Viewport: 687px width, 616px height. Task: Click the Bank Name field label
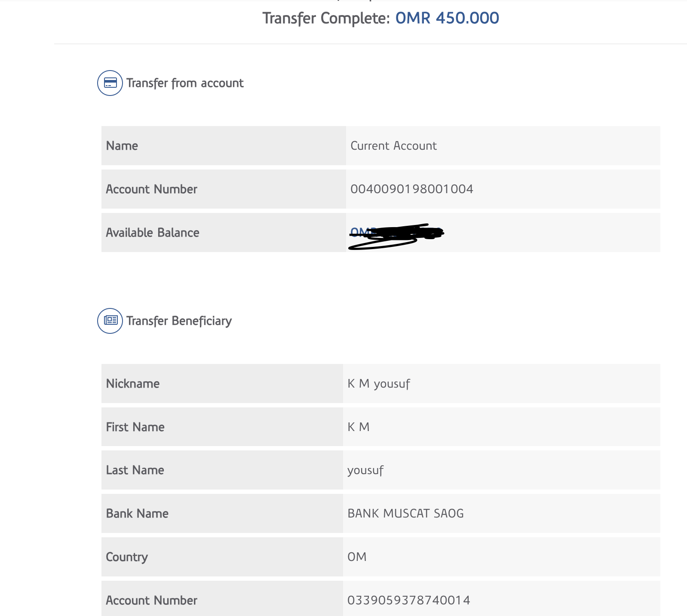pos(137,514)
